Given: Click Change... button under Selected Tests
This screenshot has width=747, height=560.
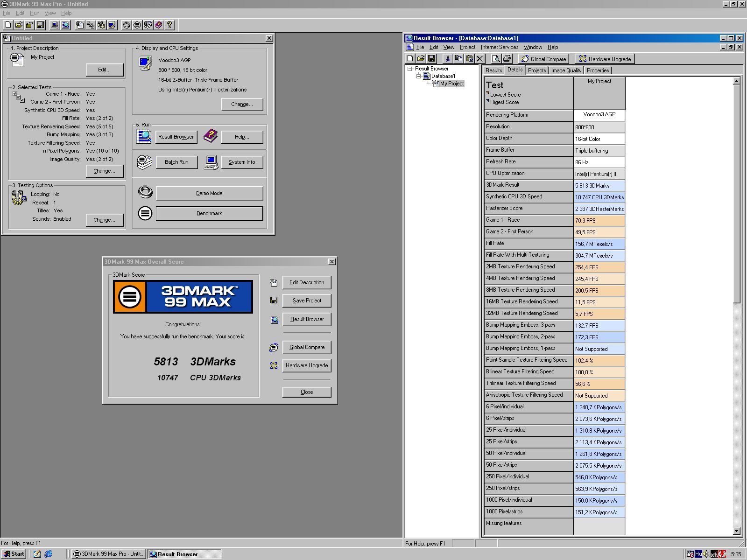Looking at the screenshot, I should pyautogui.click(x=105, y=171).
